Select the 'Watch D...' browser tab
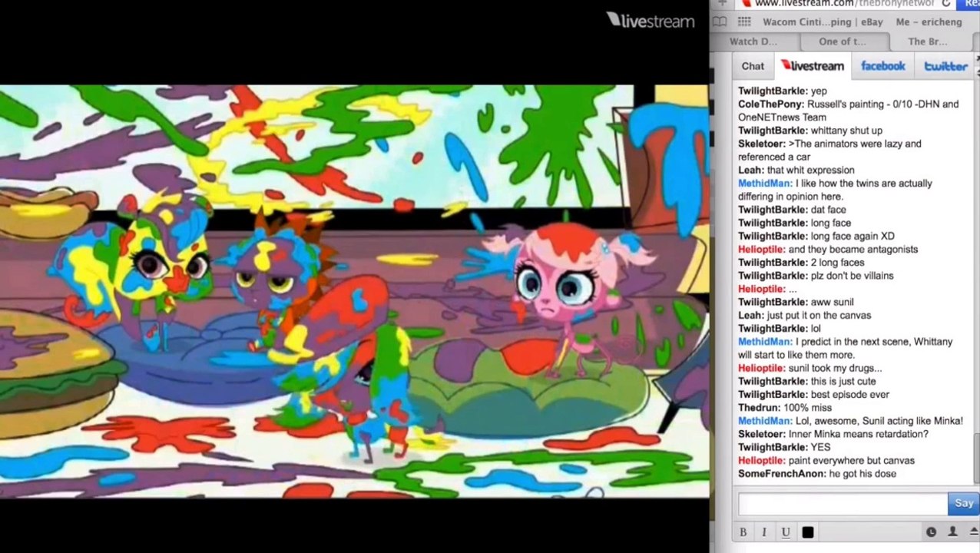This screenshot has height=553, width=980. pos(753,41)
